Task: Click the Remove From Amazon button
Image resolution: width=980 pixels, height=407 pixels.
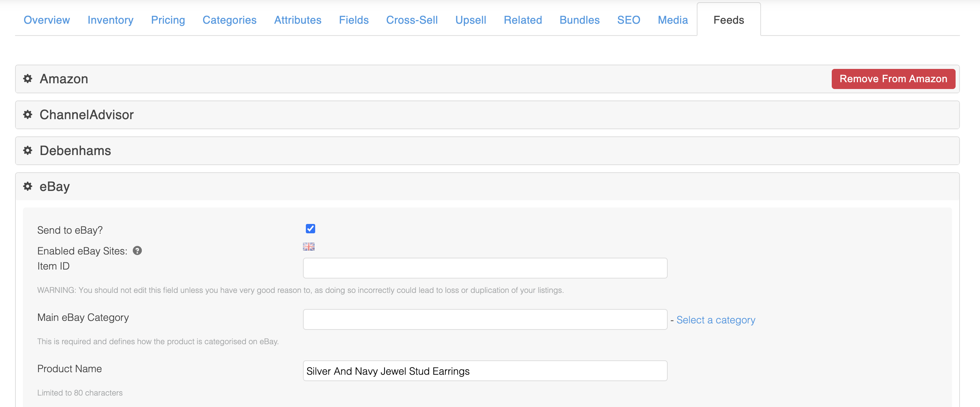Action: click(893, 79)
